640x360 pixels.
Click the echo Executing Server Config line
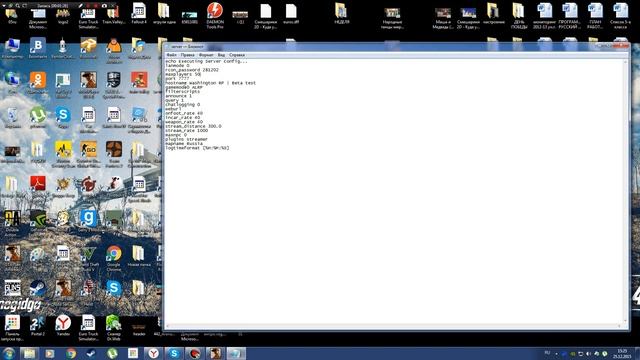pos(206,61)
